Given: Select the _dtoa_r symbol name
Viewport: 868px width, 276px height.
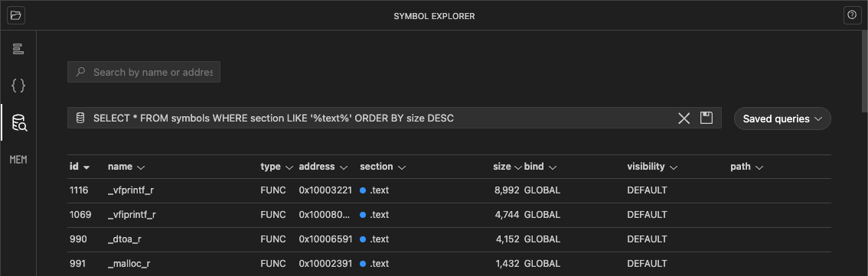Looking at the screenshot, I should click(x=125, y=239).
